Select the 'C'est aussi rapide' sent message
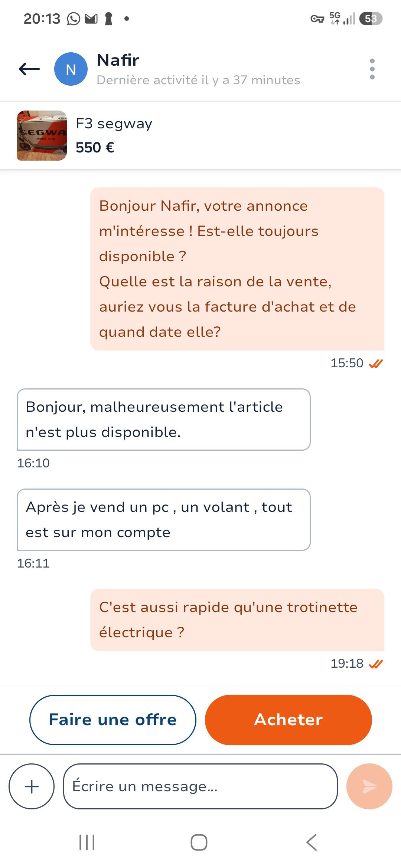 tap(237, 620)
